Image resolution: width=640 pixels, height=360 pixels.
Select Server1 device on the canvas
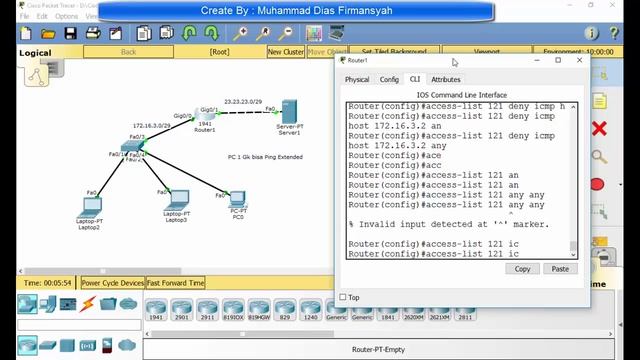289,111
